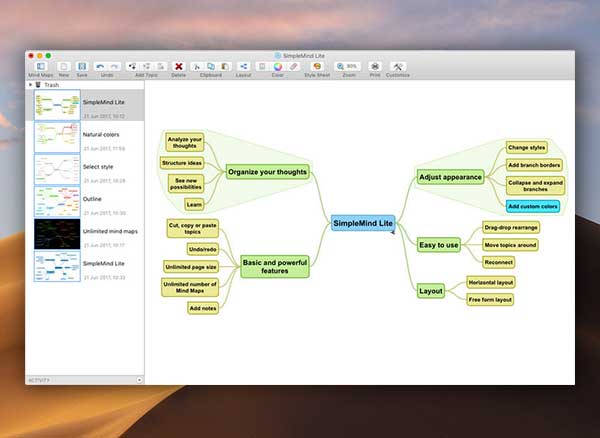Screen dimensions: 600x438
Task: Click the Copy clipboard icon
Action: pyautogui.click(x=211, y=67)
